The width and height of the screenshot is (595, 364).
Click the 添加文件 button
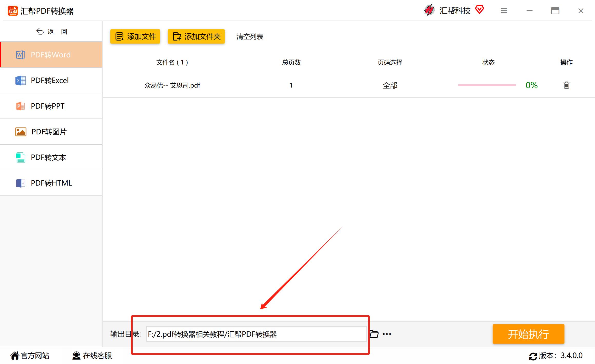point(135,36)
